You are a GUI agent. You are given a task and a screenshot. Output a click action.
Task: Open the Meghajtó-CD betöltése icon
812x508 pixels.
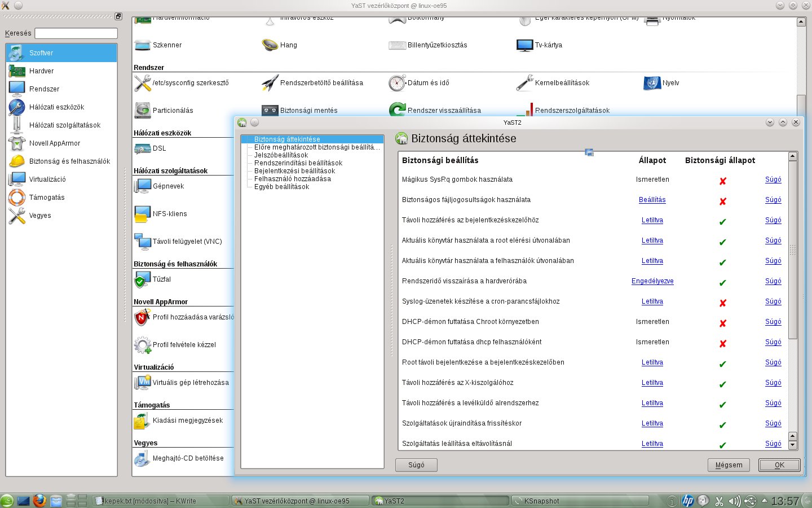(142, 458)
